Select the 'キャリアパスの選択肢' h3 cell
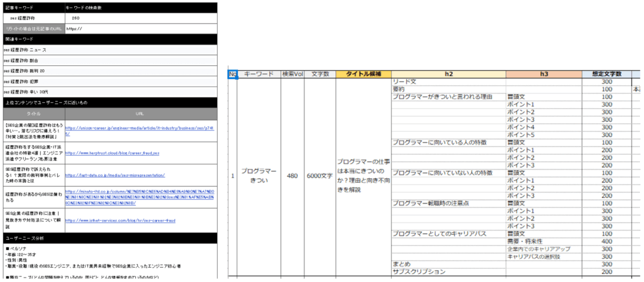Screen dimensions: 644x282 pos(544,257)
